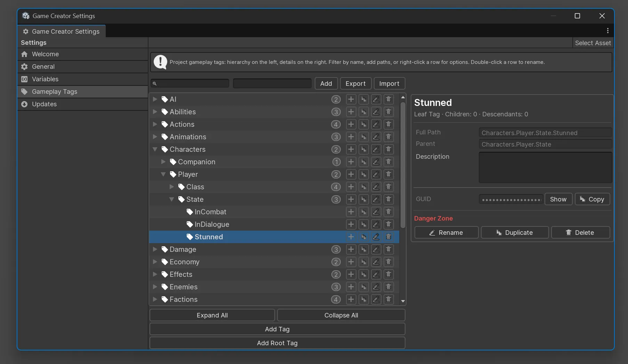Click the plus icon in the Characters row
Image resolution: width=628 pixels, height=364 pixels.
click(351, 149)
